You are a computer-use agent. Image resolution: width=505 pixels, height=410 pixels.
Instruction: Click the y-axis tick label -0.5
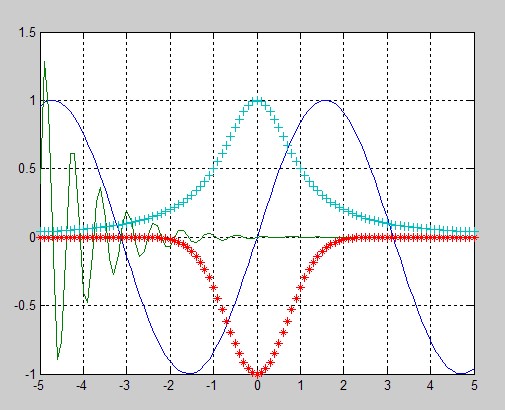25,305
